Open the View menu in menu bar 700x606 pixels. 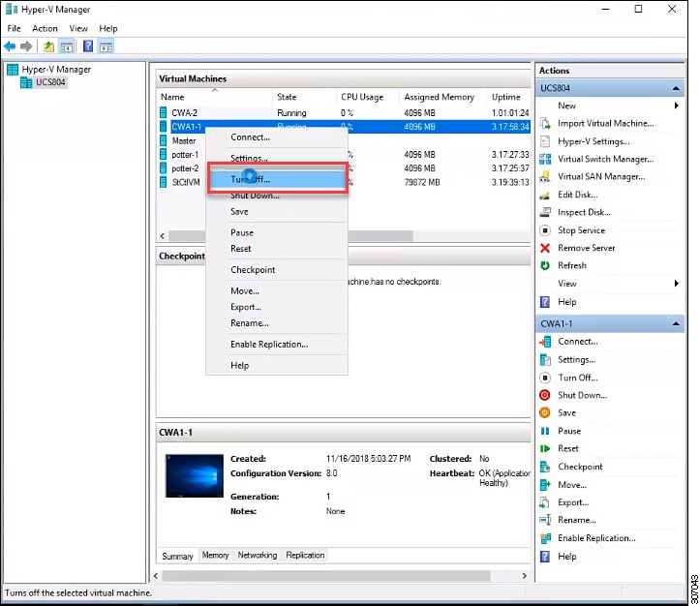pos(78,29)
